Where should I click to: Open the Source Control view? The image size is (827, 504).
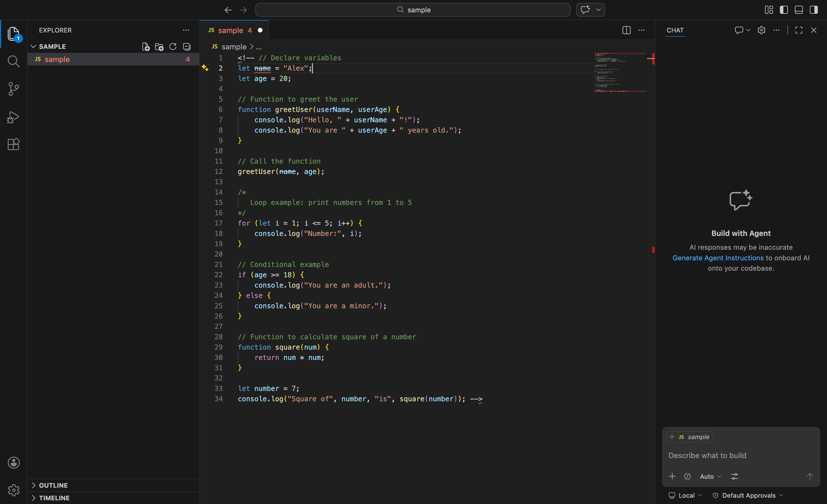tap(13, 89)
